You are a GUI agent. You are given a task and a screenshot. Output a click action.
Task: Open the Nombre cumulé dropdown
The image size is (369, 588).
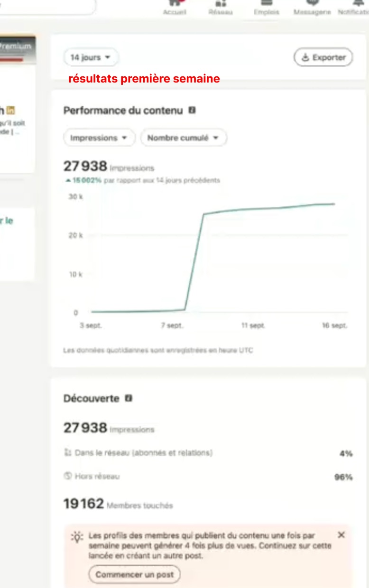[x=184, y=138]
